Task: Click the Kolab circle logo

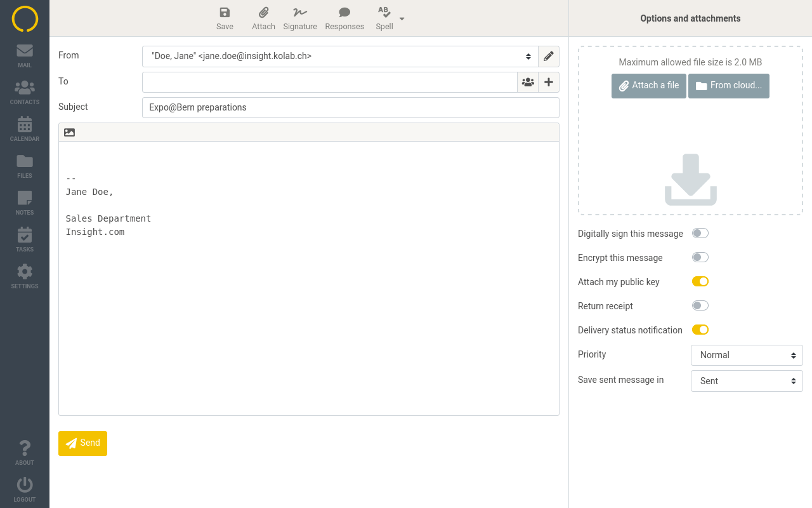Action: (x=25, y=19)
